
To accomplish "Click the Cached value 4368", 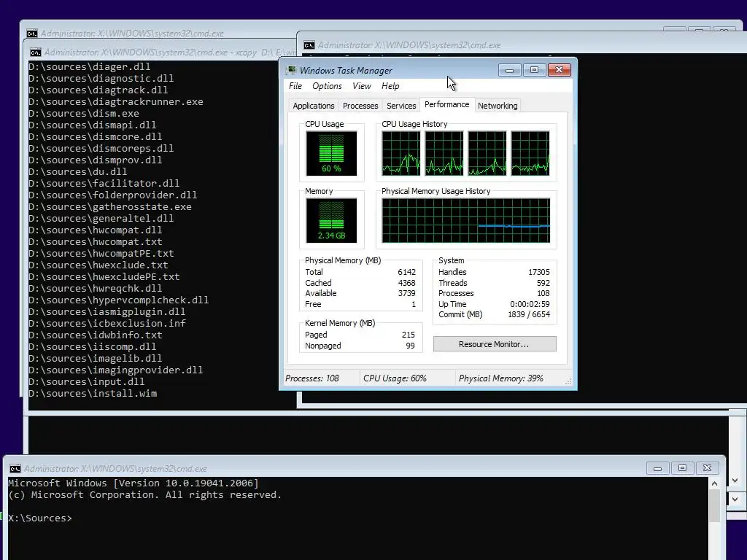I will (407, 283).
